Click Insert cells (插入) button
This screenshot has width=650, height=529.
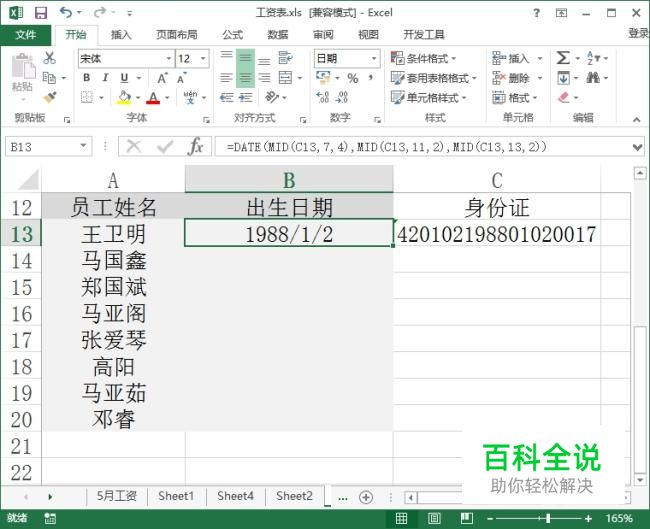point(511,58)
